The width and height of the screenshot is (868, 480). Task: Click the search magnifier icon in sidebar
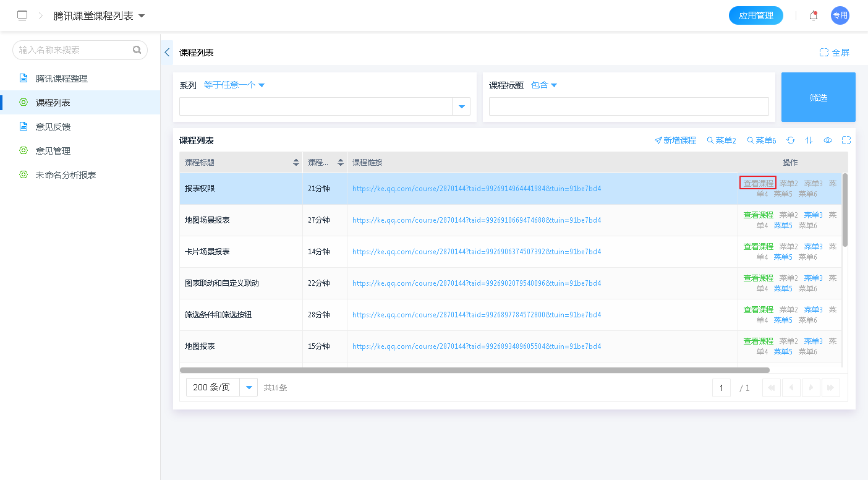tap(137, 50)
